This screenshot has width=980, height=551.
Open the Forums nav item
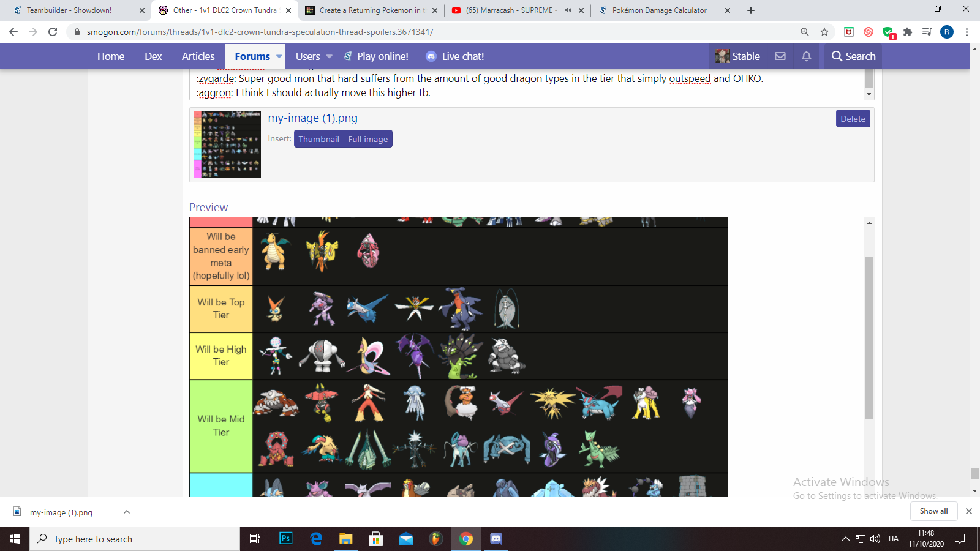click(252, 56)
